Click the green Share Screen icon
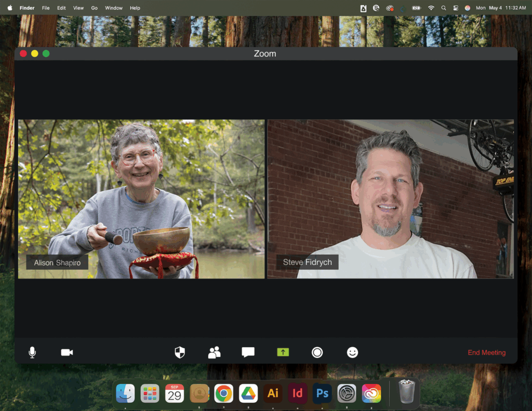This screenshot has width=532, height=411. pos(283,352)
